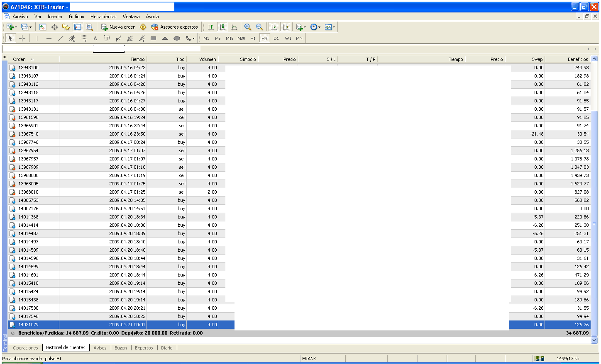Click the Asesores expertos button
This screenshot has width=601, height=364.
pos(175,27)
